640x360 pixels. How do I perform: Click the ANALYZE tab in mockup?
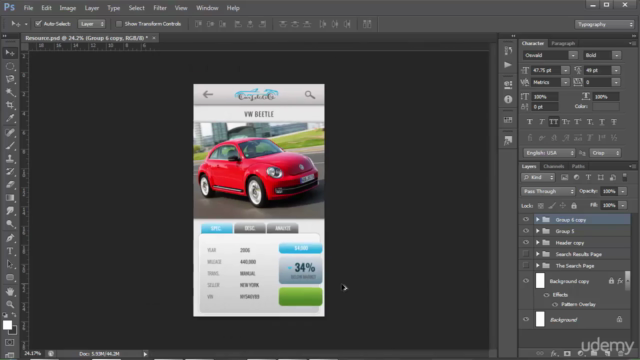click(x=282, y=228)
